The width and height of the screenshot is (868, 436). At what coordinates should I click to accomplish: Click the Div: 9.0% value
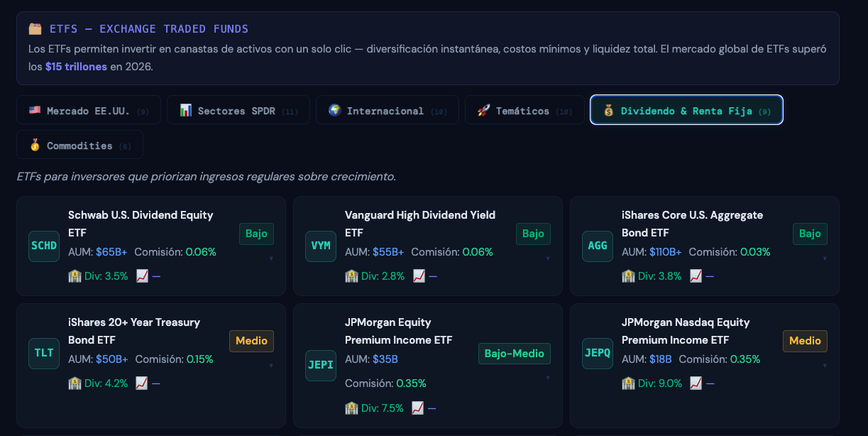click(x=660, y=383)
